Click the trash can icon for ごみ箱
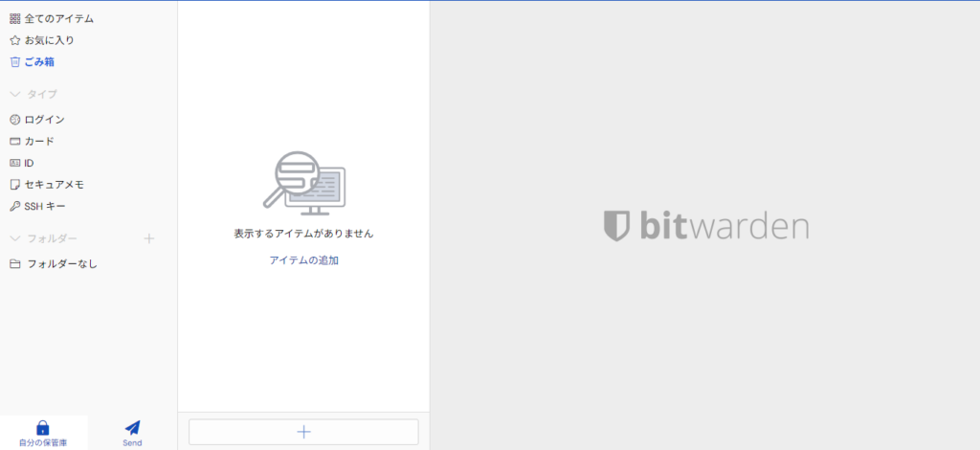 15,62
